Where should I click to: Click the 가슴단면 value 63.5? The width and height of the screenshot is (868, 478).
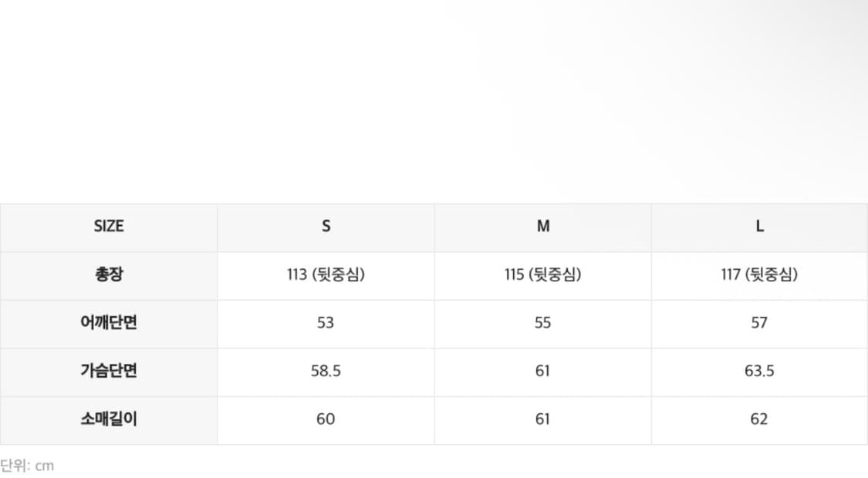click(760, 371)
